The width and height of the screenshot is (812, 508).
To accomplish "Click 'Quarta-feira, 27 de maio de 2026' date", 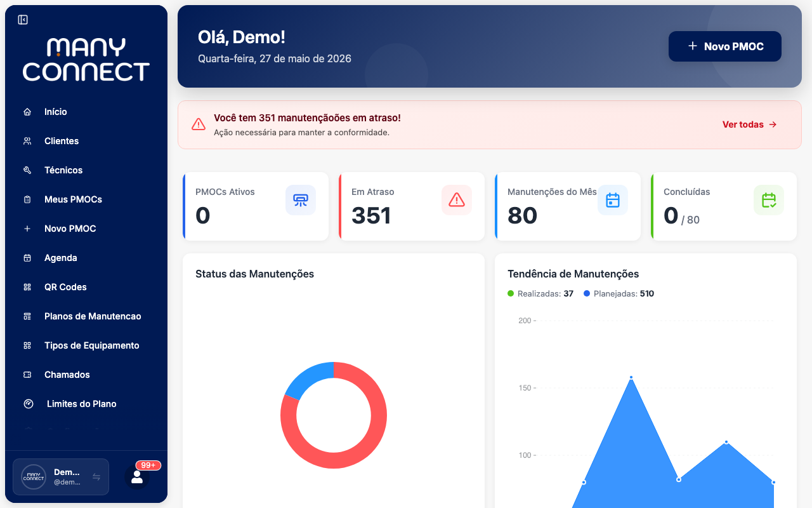I will click(x=275, y=59).
